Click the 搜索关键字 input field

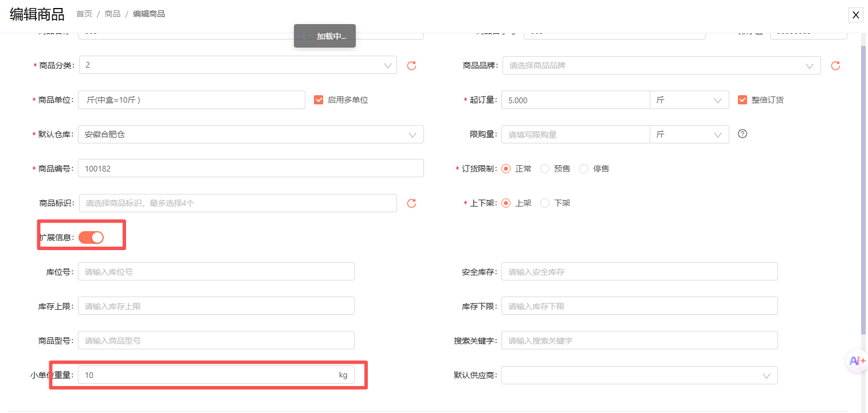(639, 340)
